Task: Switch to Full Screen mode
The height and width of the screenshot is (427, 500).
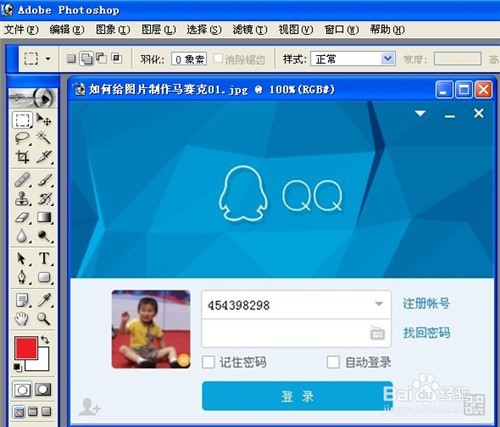Action: (46, 412)
